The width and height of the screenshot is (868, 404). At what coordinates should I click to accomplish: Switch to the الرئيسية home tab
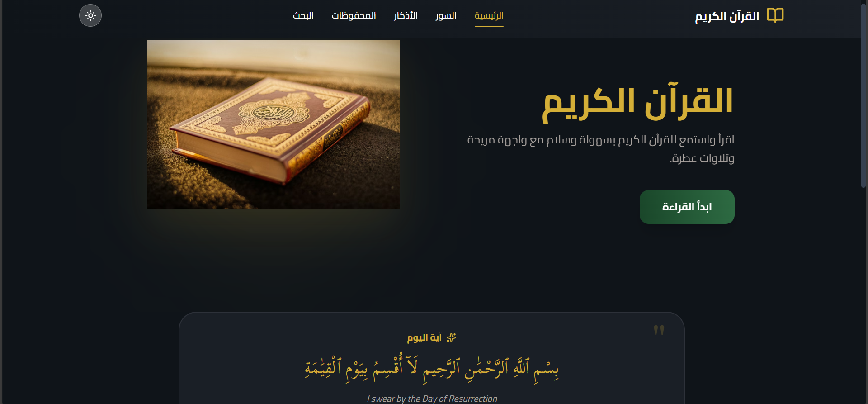tap(489, 16)
